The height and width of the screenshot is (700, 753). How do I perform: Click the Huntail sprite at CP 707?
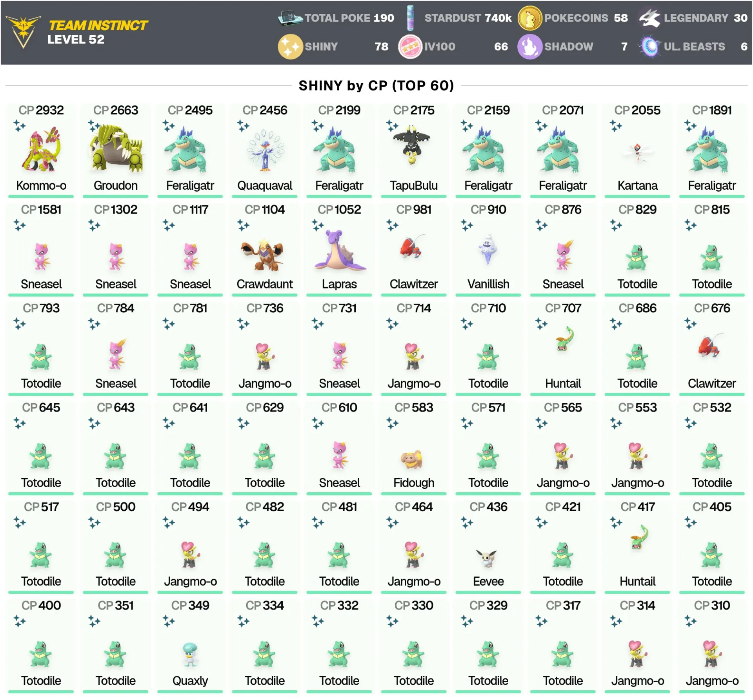565,339
